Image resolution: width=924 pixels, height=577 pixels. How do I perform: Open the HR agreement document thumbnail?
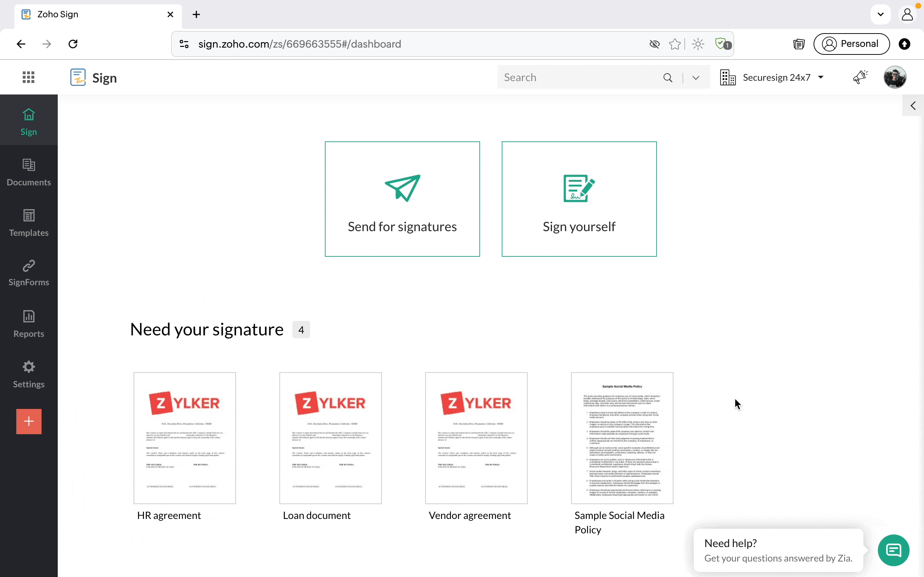coord(184,438)
